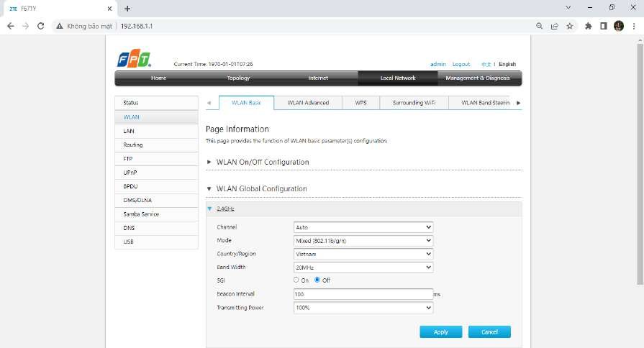
Task: Open the browser zoom magnifier icon
Action: click(x=539, y=26)
